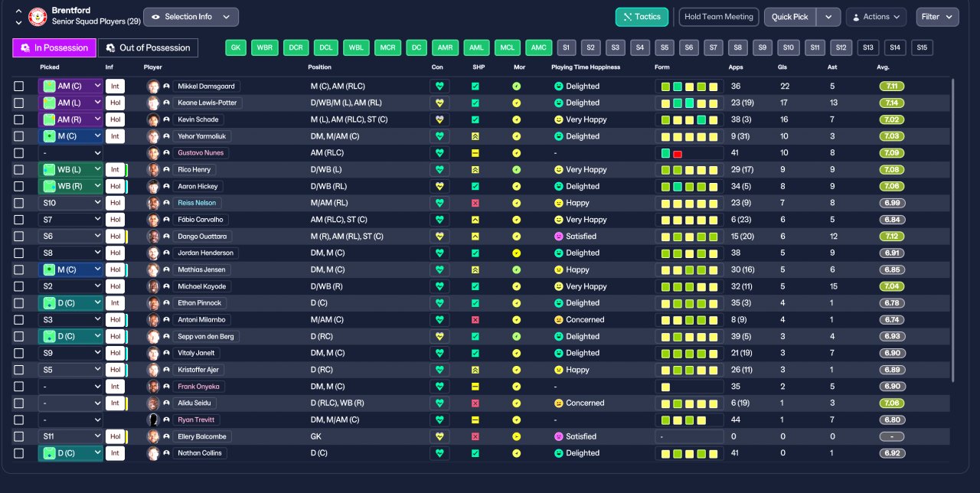Click the Tactics button
980x493 pixels.
[x=642, y=17]
